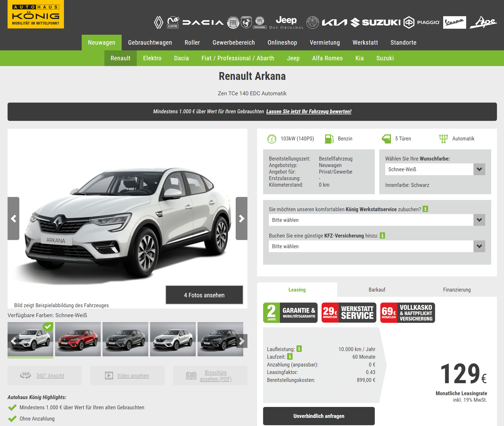This screenshot has width=504, height=426.
Task: Click the Jeep Das Original logo
Action: point(286,22)
